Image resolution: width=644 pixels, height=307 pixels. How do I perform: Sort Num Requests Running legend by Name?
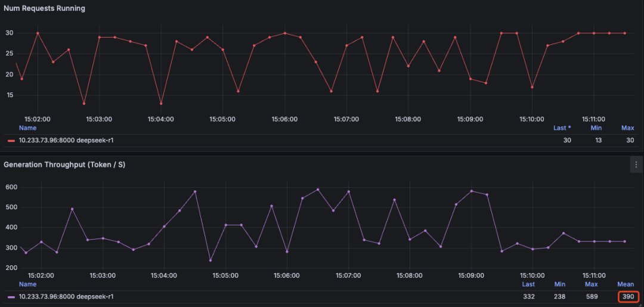click(x=27, y=128)
